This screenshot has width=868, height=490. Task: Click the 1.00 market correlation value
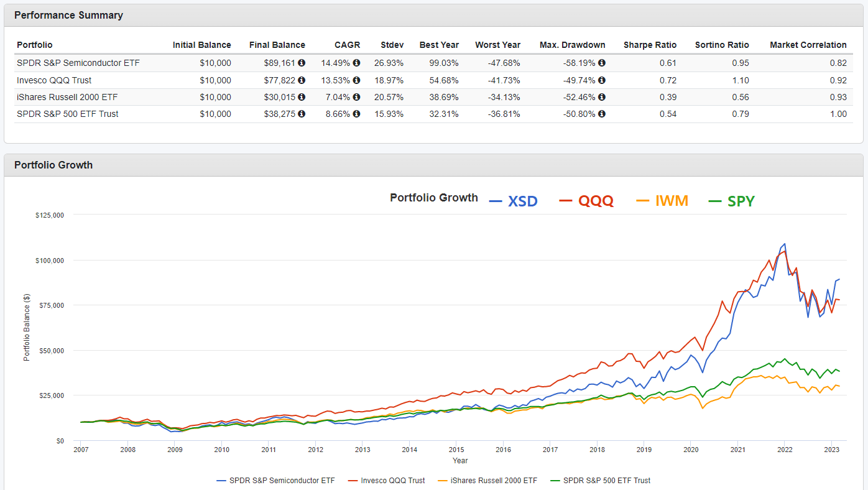click(839, 114)
